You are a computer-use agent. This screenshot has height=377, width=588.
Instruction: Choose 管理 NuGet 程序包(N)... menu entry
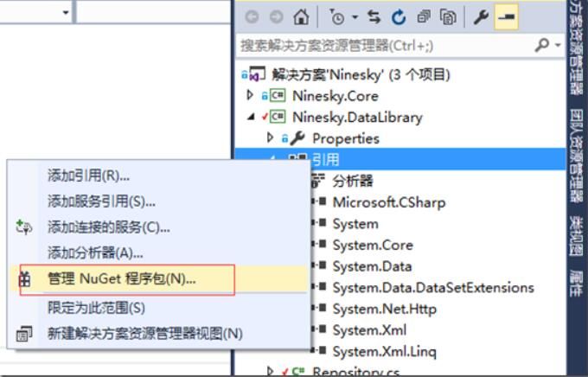click(x=158, y=279)
